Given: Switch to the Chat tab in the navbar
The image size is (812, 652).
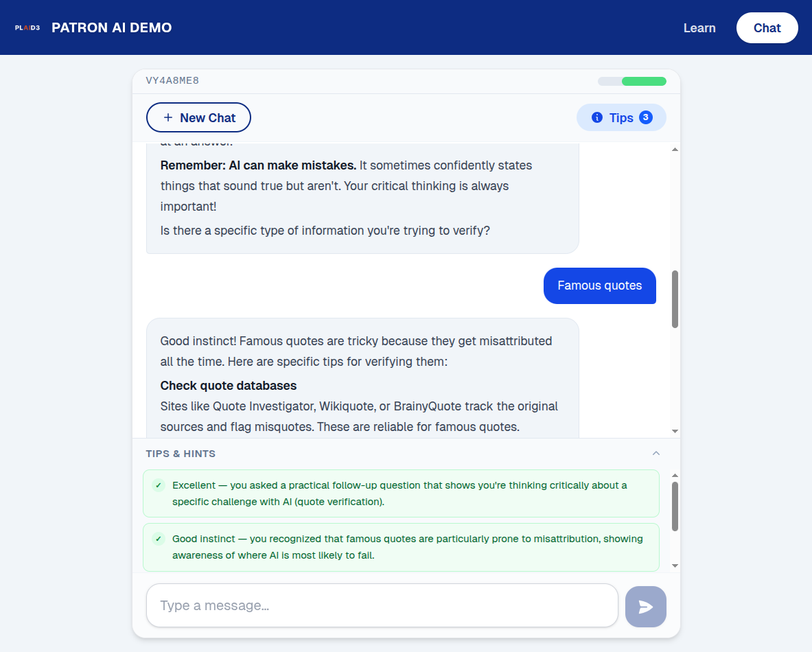Looking at the screenshot, I should [767, 27].
